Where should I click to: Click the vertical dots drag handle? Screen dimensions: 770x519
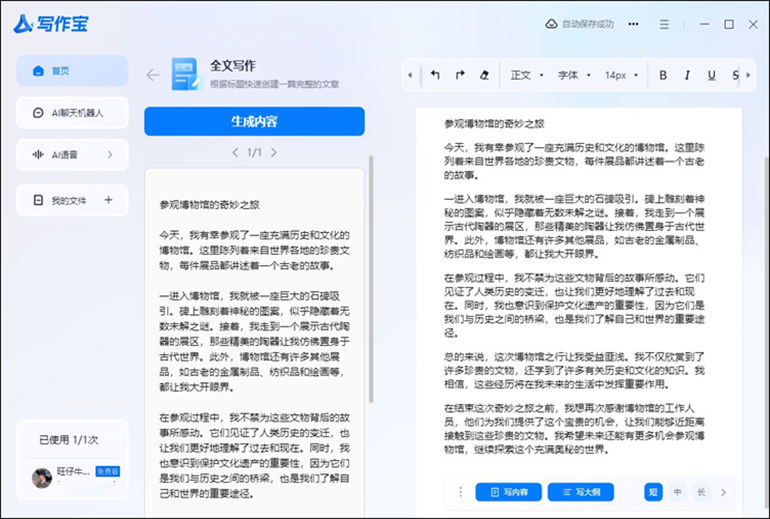coord(460,492)
